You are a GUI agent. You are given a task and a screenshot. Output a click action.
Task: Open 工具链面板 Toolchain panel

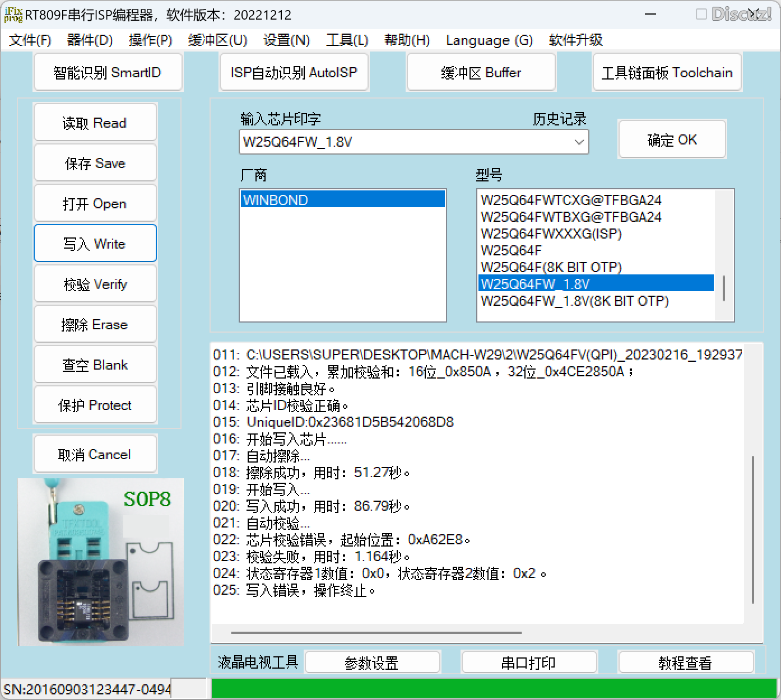tap(667, 73)
